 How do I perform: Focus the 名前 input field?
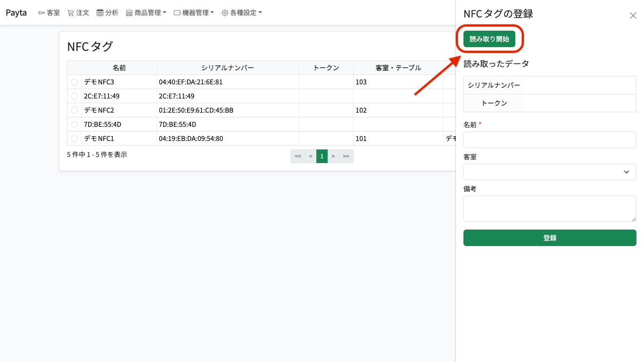pyautogui.click(x=550, y=140)
